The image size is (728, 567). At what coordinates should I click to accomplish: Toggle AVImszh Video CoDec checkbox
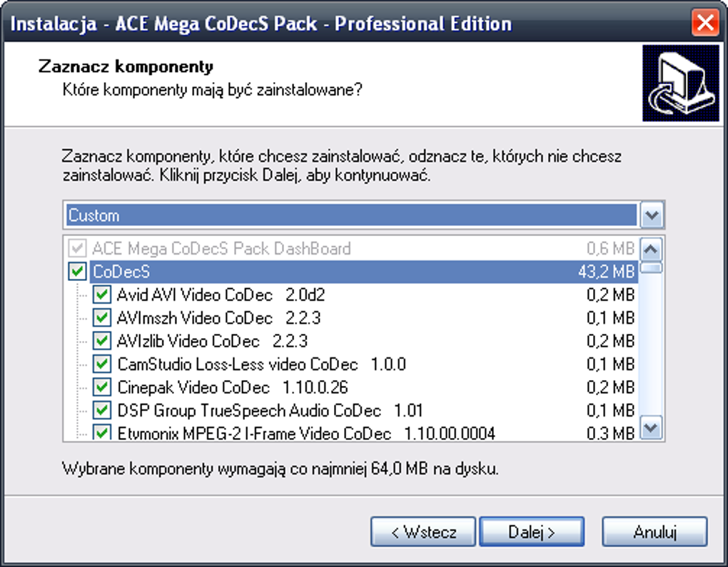[103, 317]
